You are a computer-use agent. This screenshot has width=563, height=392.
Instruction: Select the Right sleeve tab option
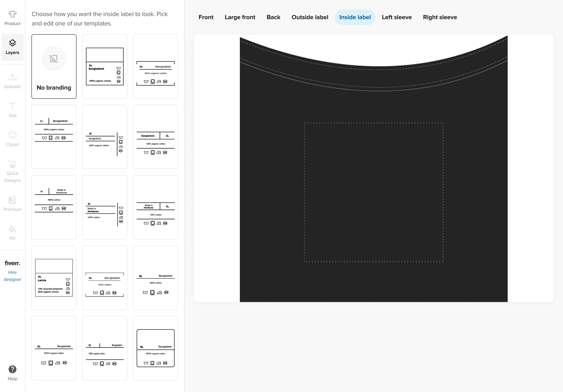440,17
